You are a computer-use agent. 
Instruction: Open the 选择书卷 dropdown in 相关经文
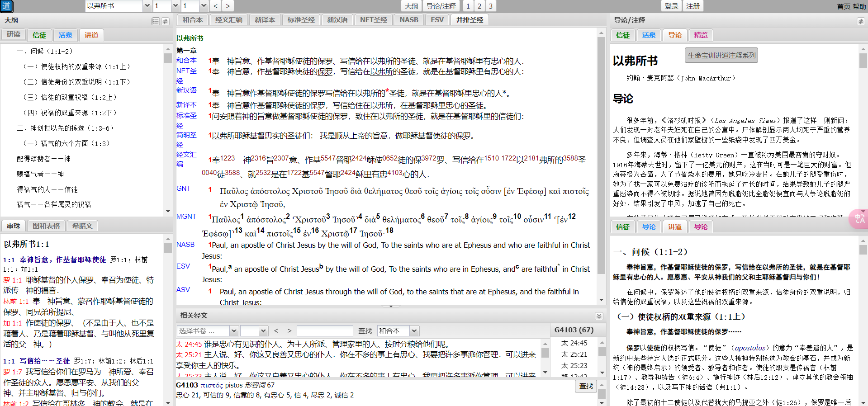click(x=233, y=331)
